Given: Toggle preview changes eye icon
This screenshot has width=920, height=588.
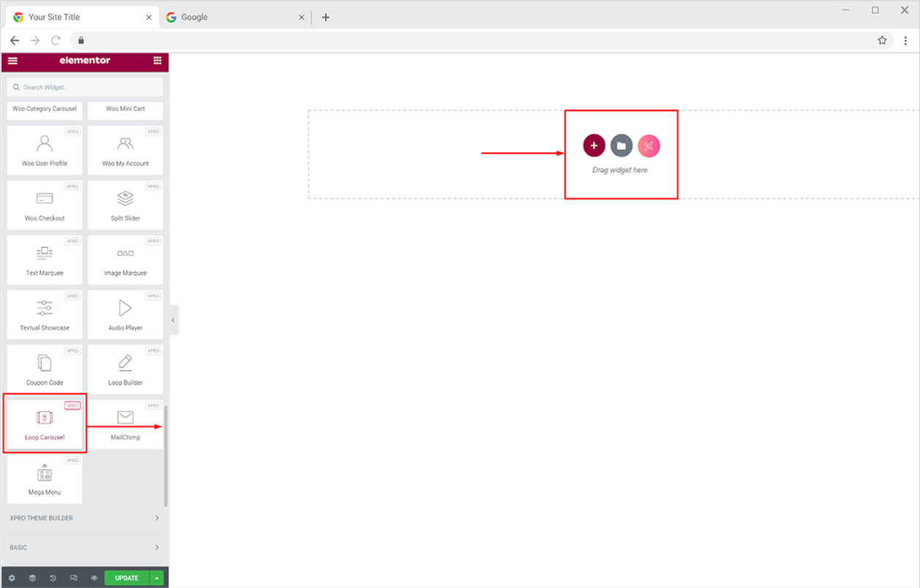Looking at the screenshot, I should click(x=94, y=578).
